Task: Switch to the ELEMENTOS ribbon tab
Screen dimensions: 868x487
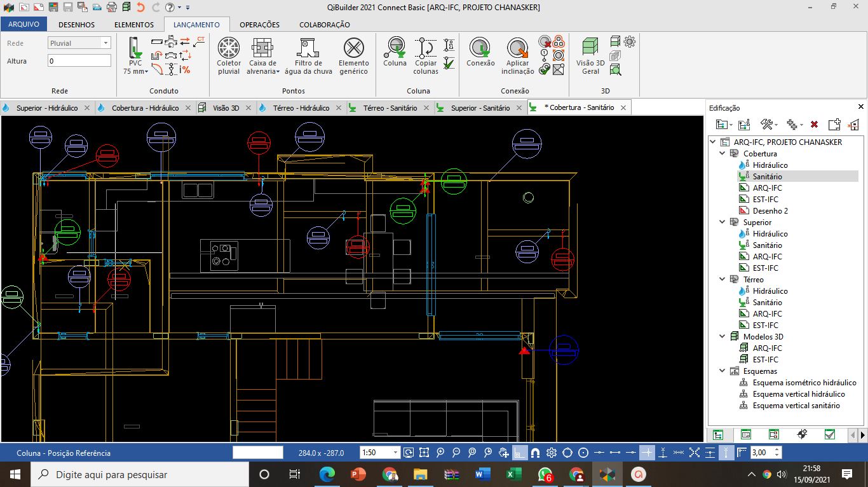Action: click(134, 24)
